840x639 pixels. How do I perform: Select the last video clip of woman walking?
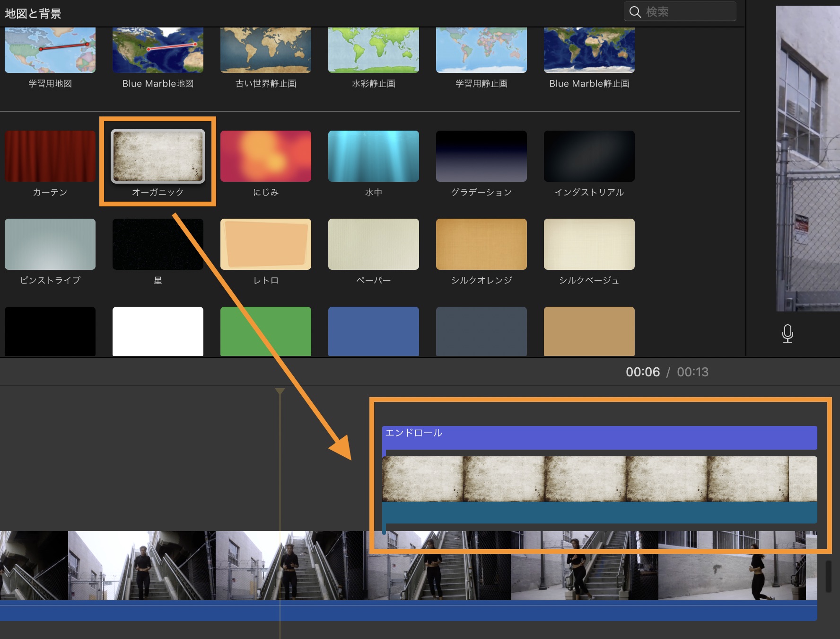pos(738,566)
